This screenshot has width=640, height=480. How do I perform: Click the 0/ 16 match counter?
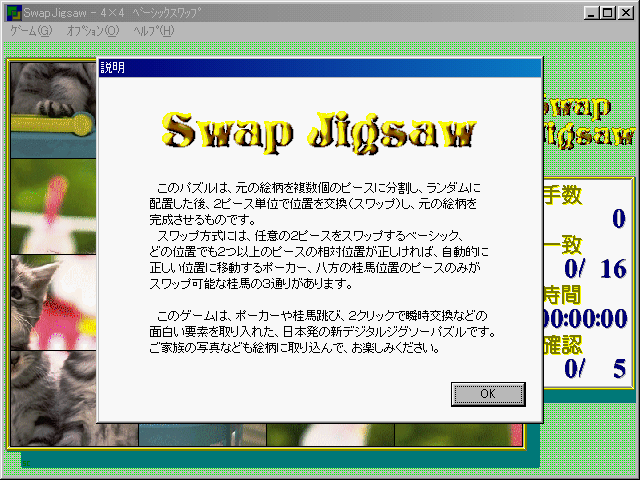click(595, 269)
